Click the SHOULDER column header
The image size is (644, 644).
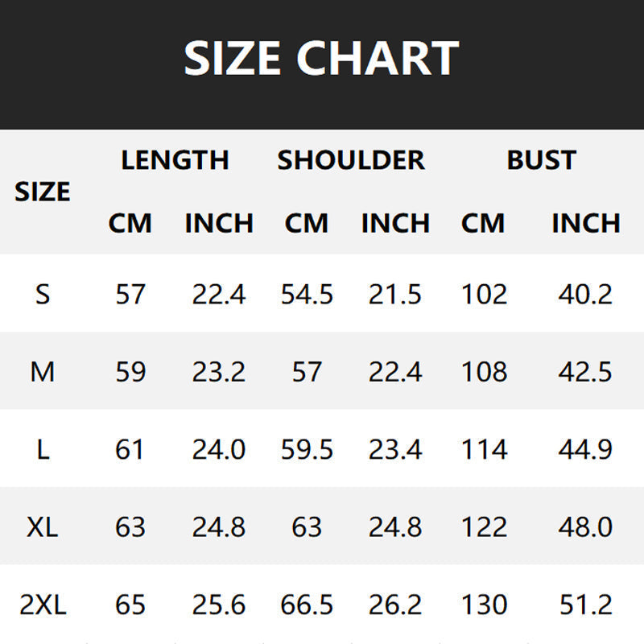point(351,159)
